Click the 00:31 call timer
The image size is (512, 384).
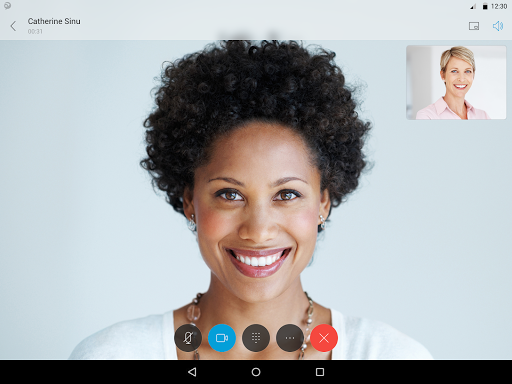[x=35, y=31]
